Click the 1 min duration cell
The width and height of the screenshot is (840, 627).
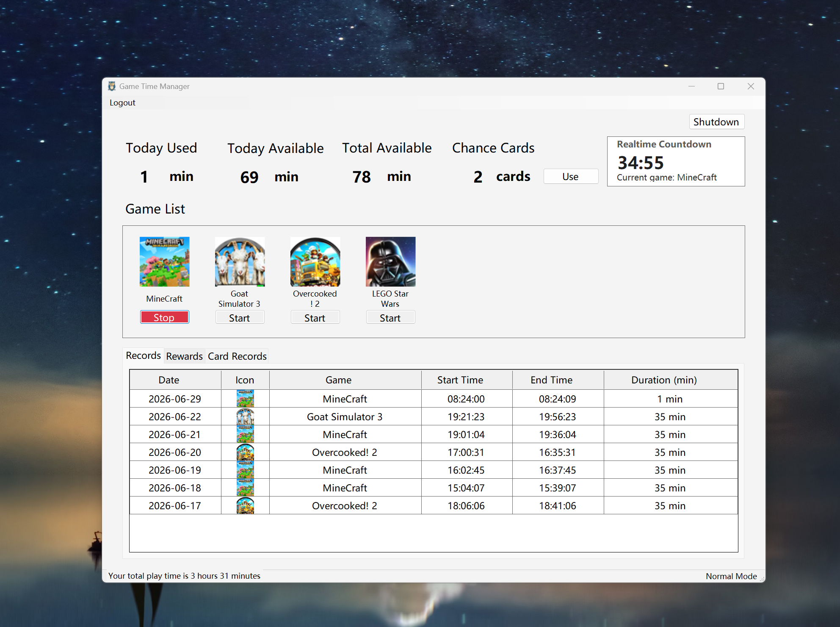click(x=671, y=399)
